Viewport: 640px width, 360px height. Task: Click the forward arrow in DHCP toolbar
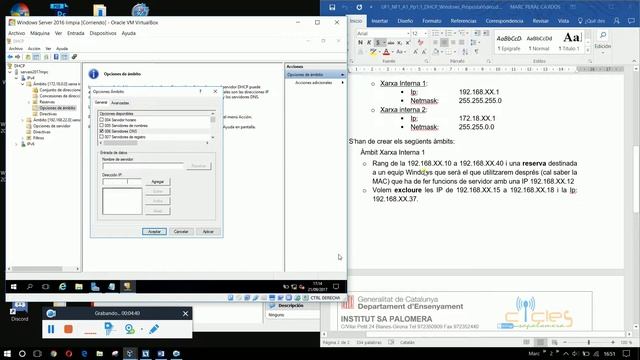point(18,57)
